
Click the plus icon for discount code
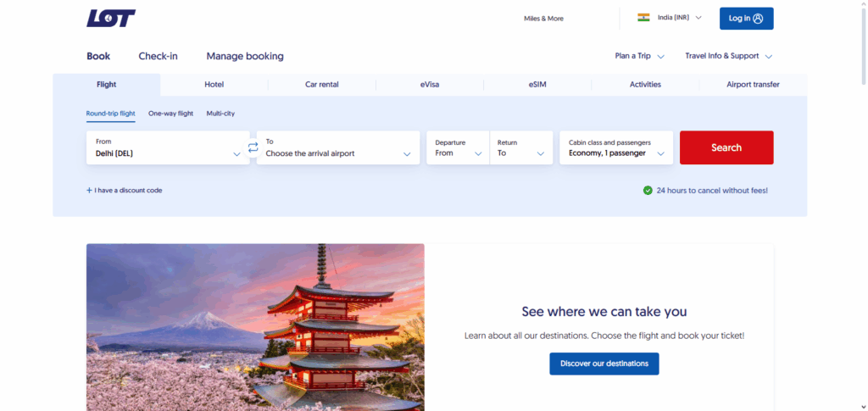(x=89, y=191)
